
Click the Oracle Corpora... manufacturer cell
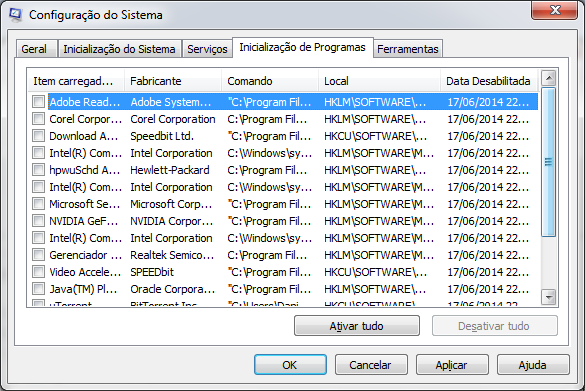tap(173, 289)
